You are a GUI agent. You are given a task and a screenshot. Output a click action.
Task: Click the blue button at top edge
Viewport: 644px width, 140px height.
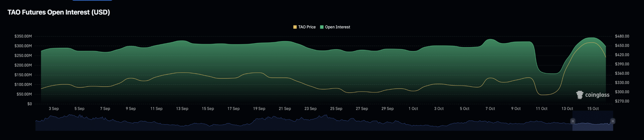coord(92,0)
